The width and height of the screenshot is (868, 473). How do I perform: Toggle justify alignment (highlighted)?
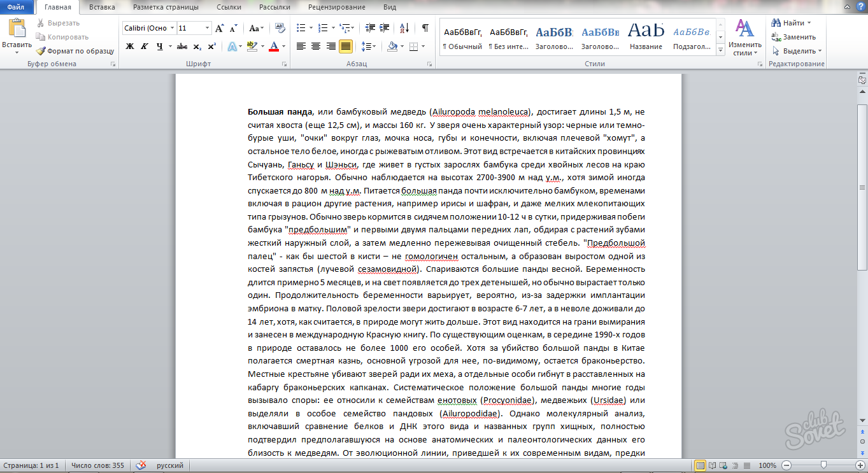point(346,46)
